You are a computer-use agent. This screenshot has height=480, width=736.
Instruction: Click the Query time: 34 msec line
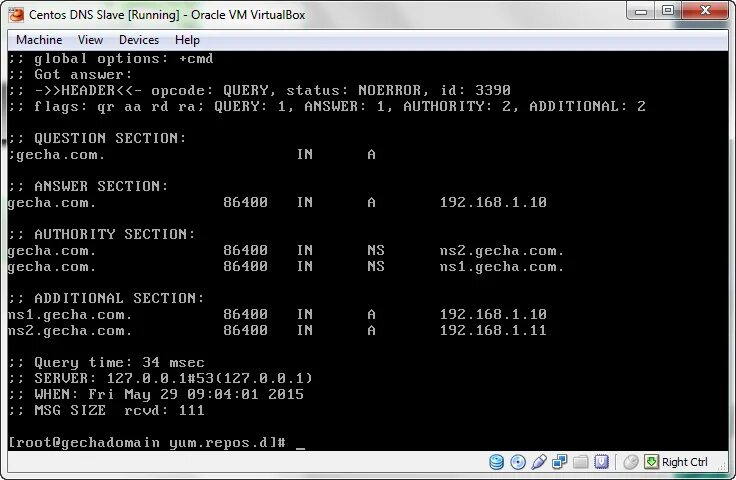coord(106,363)
